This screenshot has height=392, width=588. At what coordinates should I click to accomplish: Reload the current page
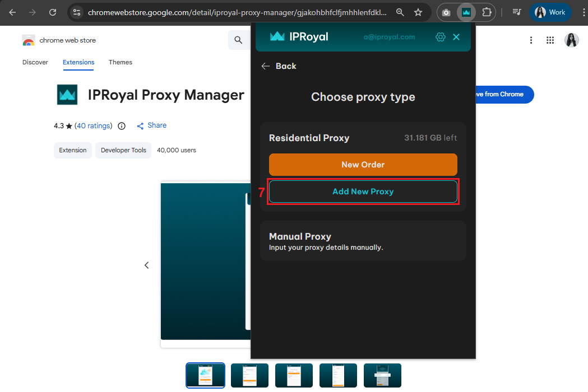[x=53, y=12]
